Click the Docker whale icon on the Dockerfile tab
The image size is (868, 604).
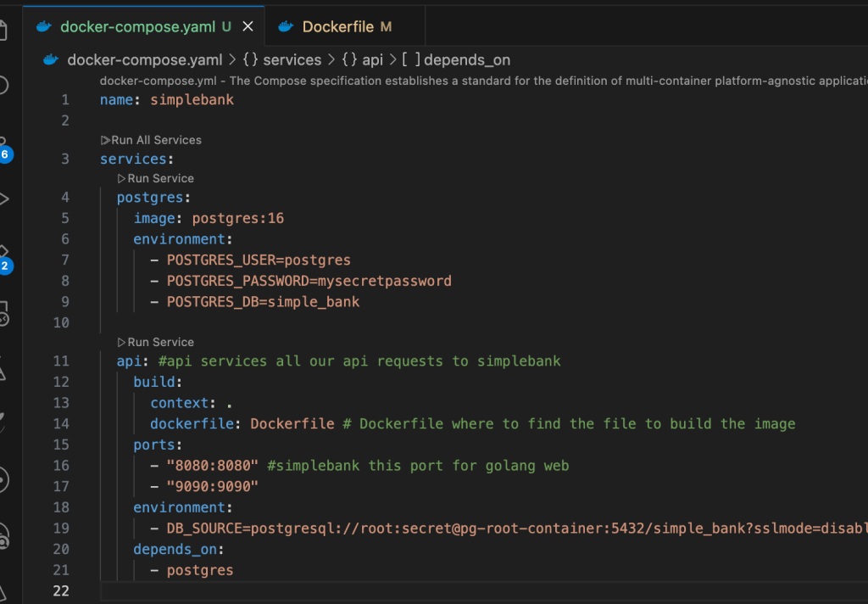pyautogui.click(x=286, y=27)
